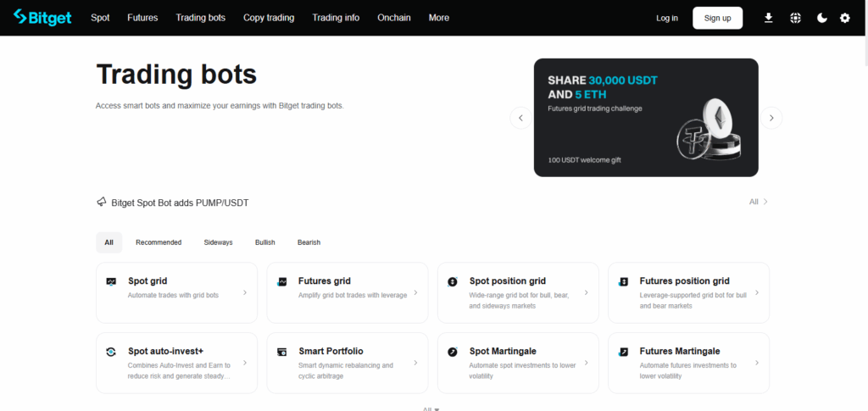This screenshot has height=411, width=868.
Task: Open the Spot Martingale chevron
Action: (587, 363)
